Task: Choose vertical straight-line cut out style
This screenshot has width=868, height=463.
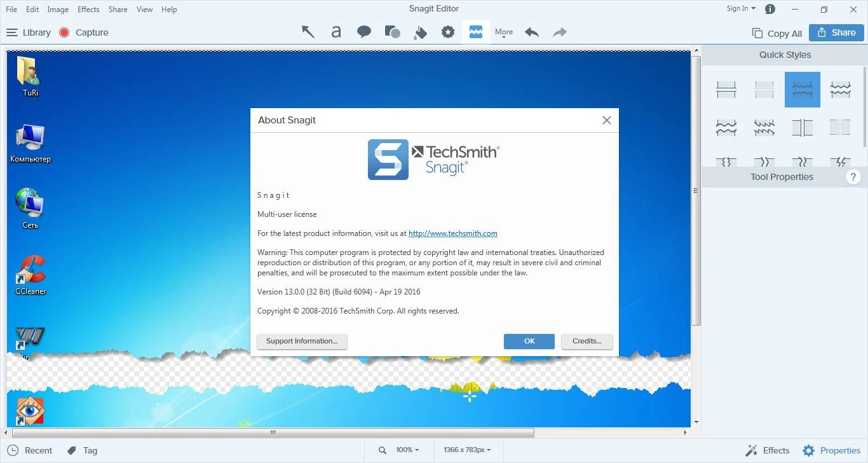Action: [x=803, y=128]
